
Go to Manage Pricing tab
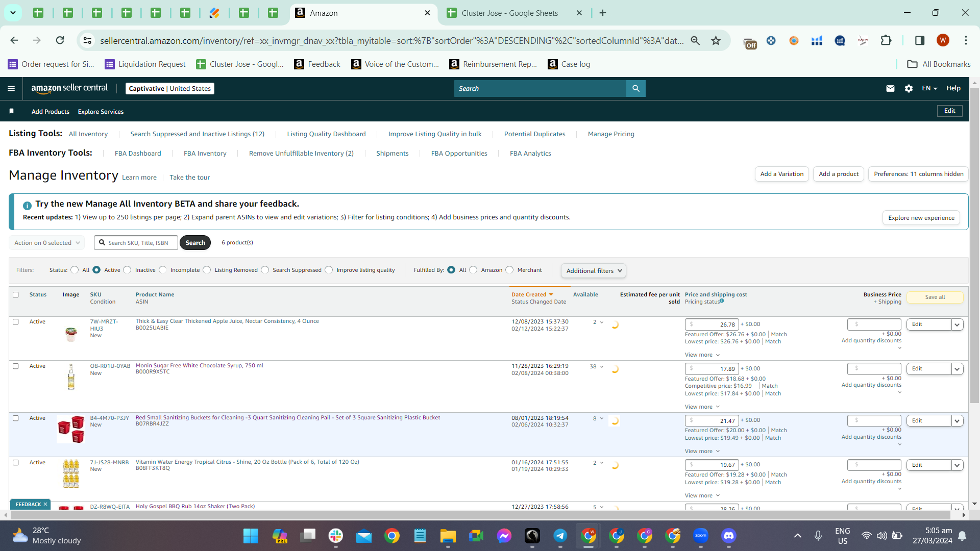611,134
